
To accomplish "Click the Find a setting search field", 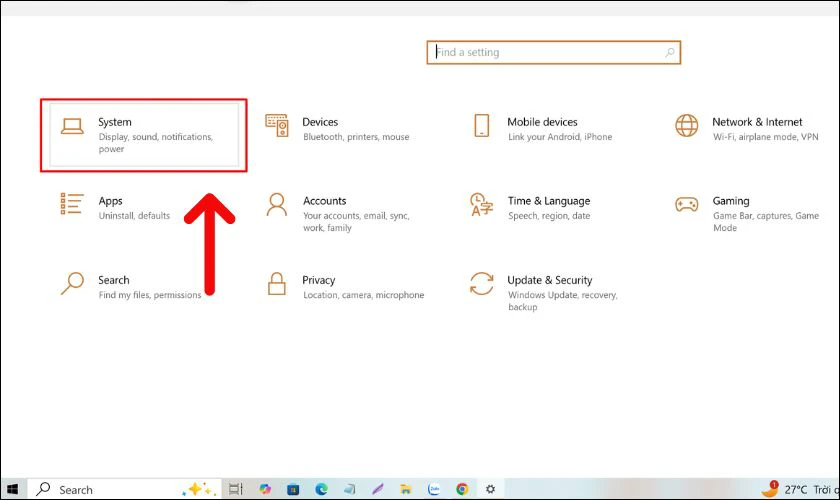I will 553,53.
